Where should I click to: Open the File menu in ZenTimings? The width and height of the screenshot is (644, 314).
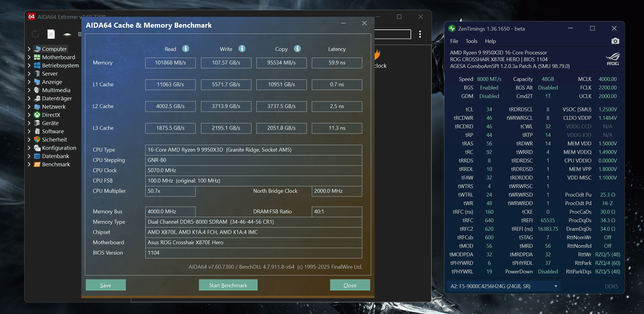coord(454,41)
